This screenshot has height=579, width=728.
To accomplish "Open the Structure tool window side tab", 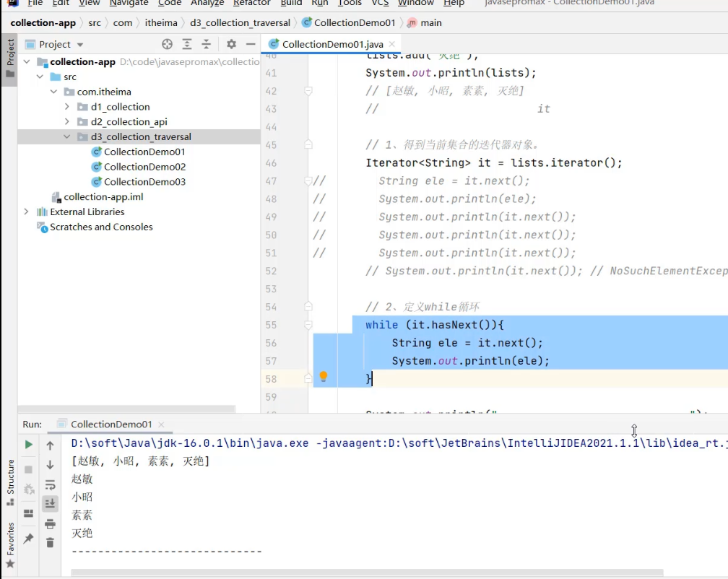I will (10, 482).
